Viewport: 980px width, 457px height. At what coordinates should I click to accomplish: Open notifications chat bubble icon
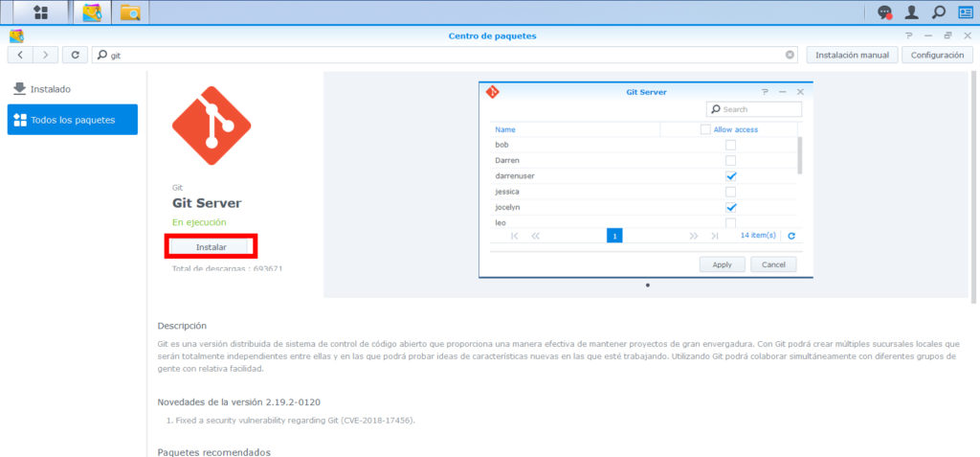[884, 11]
